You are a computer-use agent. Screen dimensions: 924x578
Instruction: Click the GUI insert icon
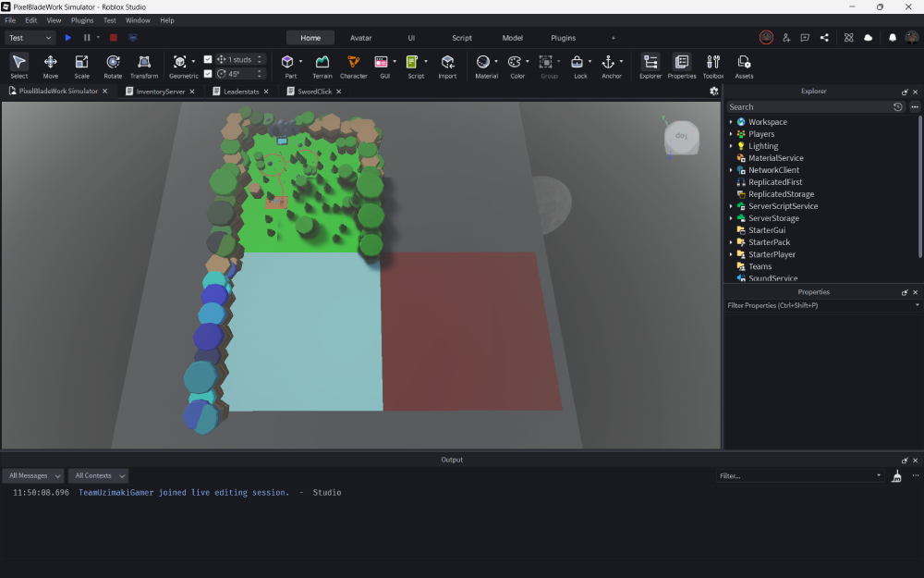(382, 61)
